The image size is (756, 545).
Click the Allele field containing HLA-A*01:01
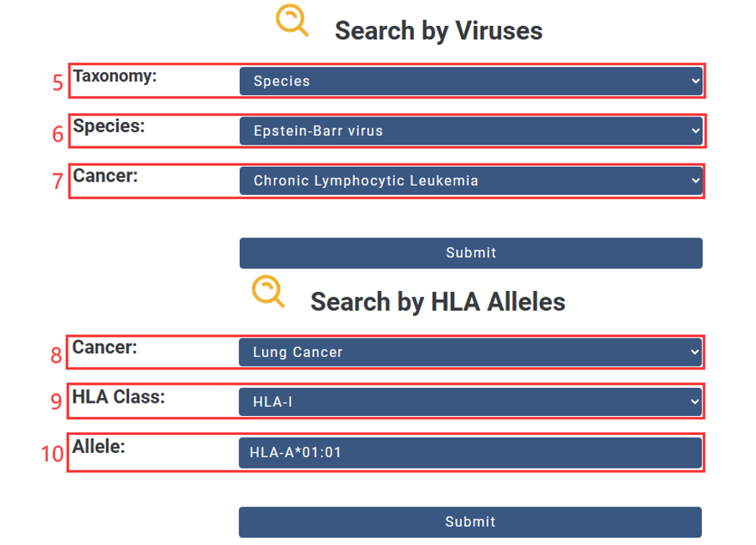[470, 452]
